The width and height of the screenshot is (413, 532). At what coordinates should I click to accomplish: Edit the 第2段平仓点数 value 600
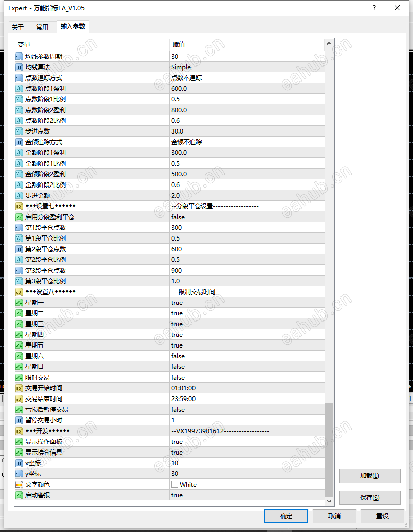click(x=247, y=249)
